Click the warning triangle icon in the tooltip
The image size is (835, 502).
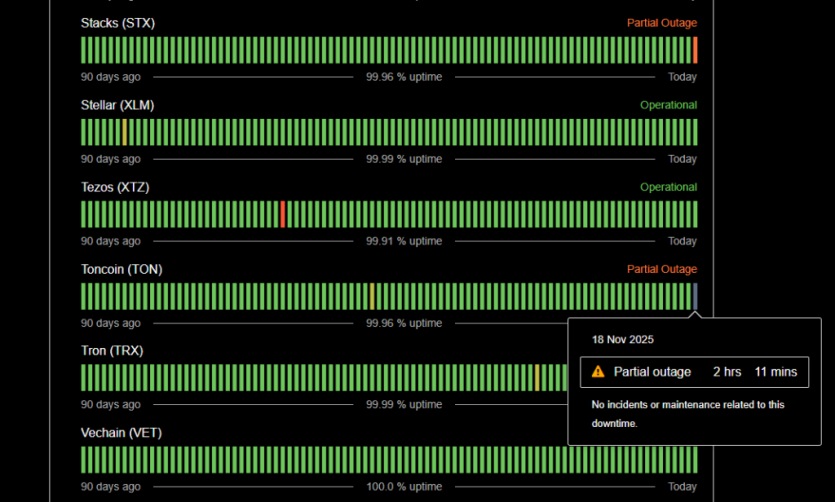point(598,372)
